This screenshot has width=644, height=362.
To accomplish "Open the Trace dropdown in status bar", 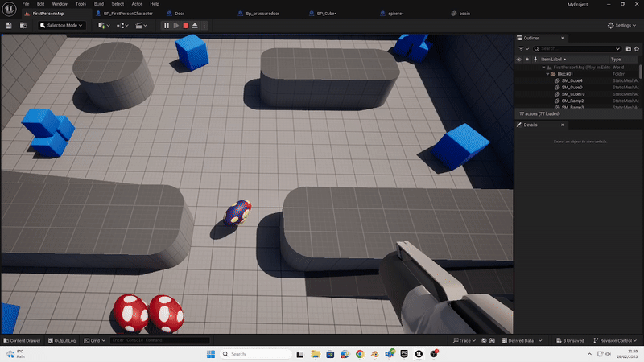I will [464, 340].
